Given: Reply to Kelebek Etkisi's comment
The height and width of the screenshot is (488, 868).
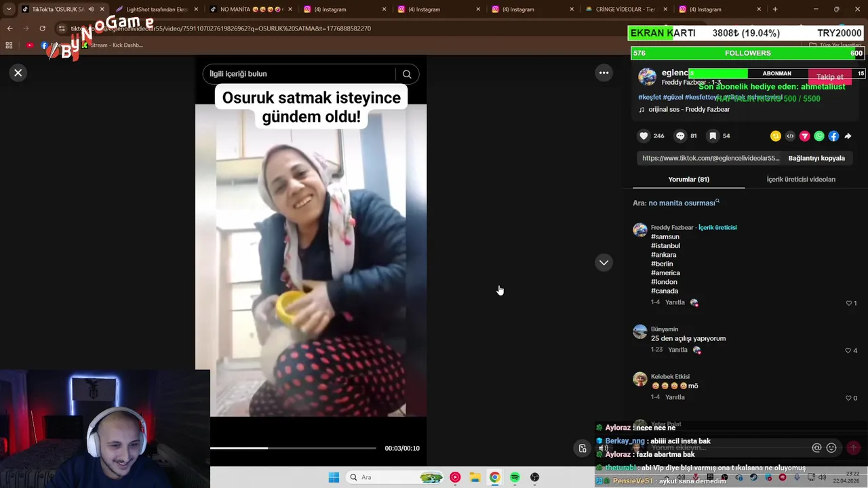Looking at the screenshot, I should point(675,397).
